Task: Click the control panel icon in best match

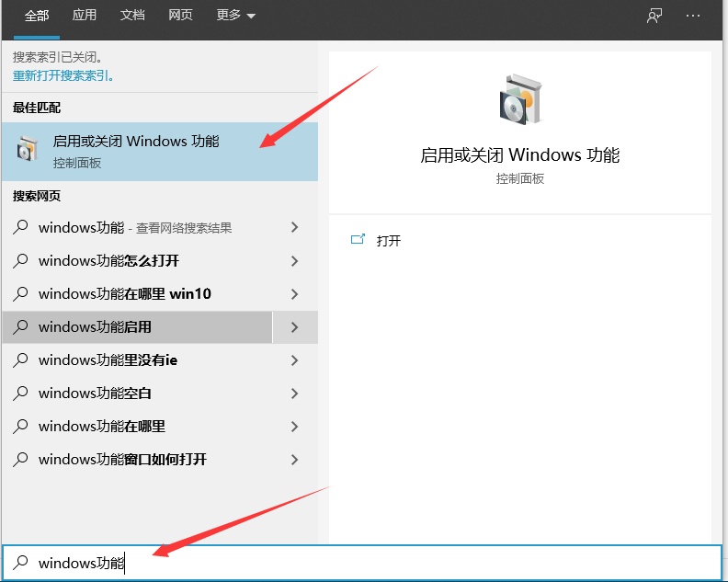Action: (27, 149)
